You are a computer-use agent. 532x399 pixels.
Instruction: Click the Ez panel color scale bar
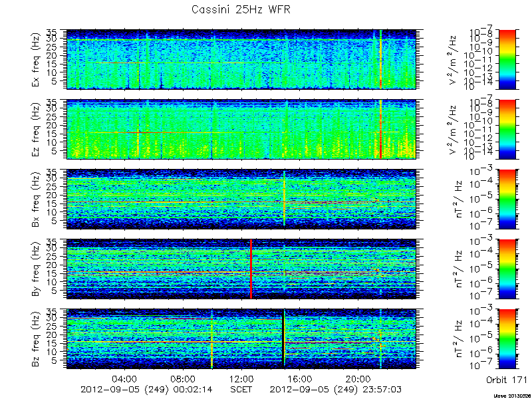point(507,129)
